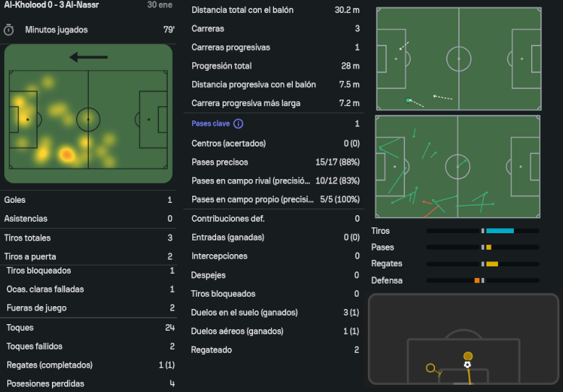Image resolution: width=563 pixels, height=392 pixels.
Task: Click the Pases rating bar
Action: (x=489, y=248)
